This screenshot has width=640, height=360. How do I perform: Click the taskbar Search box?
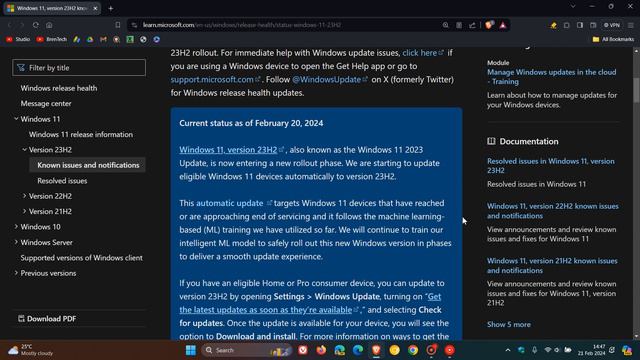pyautogui.click(x=247, y=350)
